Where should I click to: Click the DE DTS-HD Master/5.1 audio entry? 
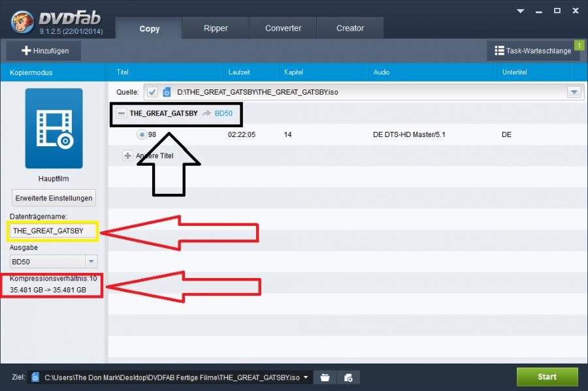[x=409, y=134]
